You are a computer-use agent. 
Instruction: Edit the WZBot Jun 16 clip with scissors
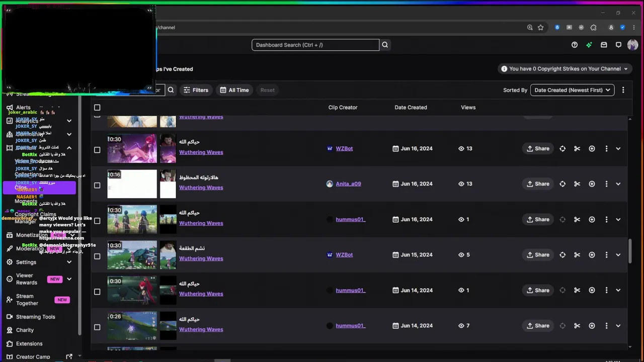click(577, 148)
